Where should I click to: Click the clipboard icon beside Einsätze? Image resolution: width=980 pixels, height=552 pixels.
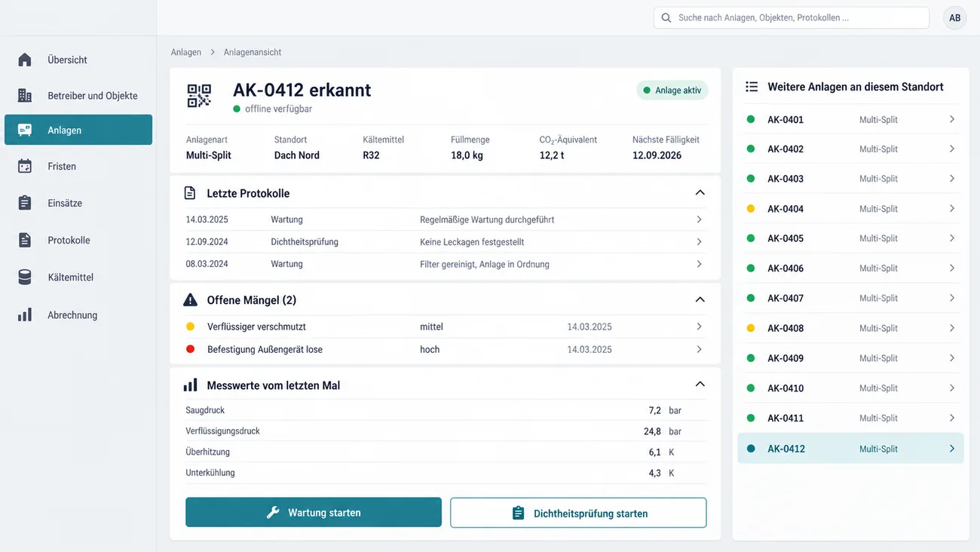25,203
